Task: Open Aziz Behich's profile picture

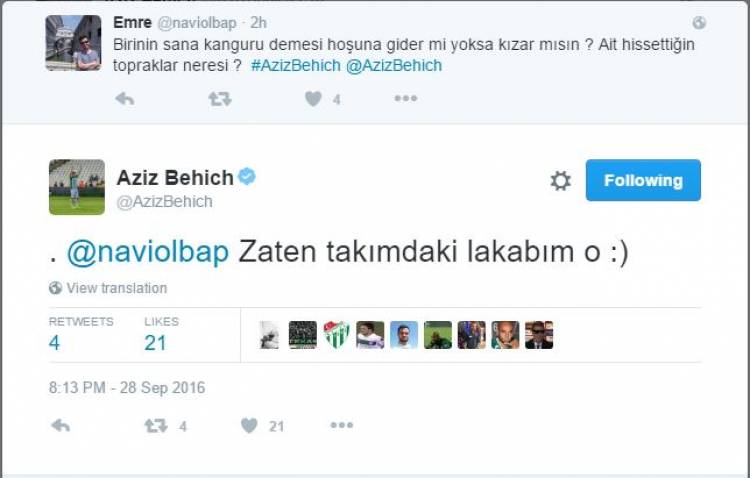Action: pyautogui.click(x=77, y=186)
